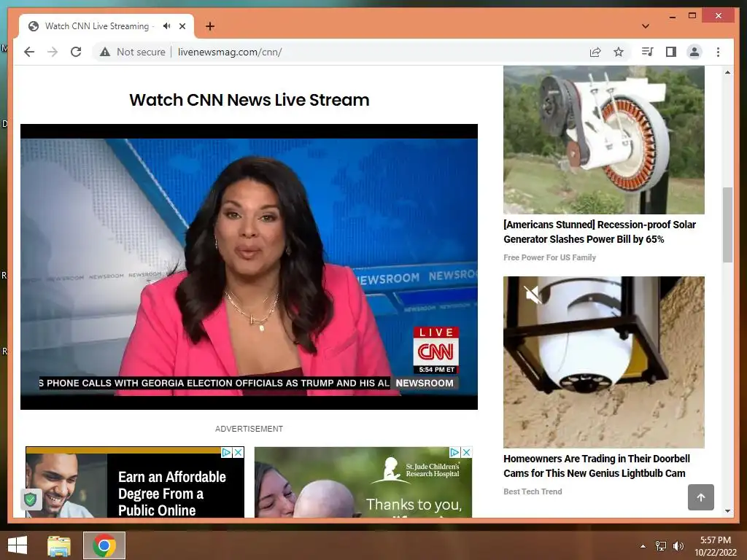
Task: Open the system volume tray icon
Action: click(678, 546)
